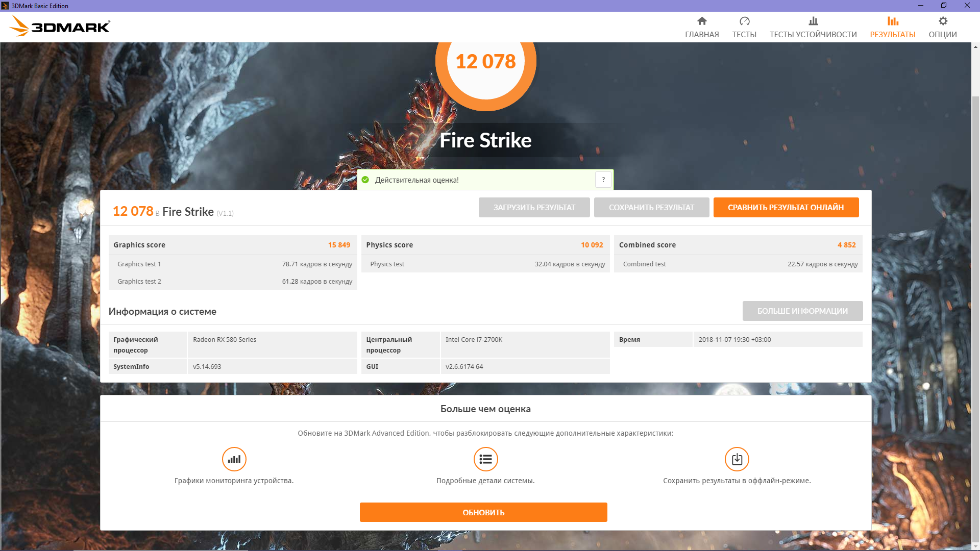Open the question mark help button
This screenshot has height=551, width=980.
(603, 180)
